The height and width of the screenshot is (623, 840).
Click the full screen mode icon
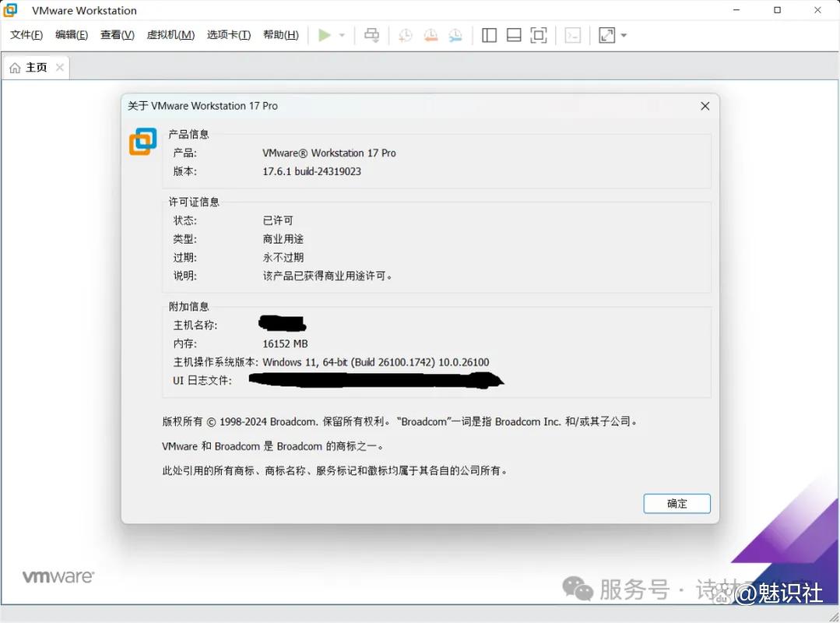point(539,35)
